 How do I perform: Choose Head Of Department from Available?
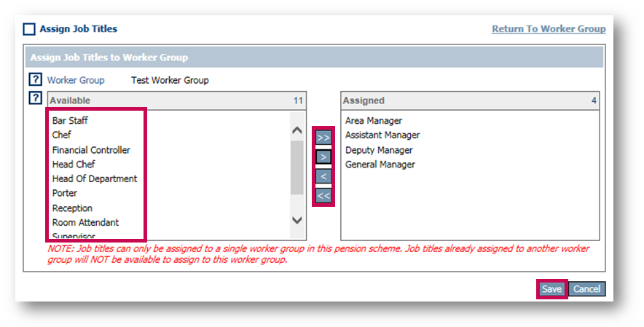click(x=95, y=178)
